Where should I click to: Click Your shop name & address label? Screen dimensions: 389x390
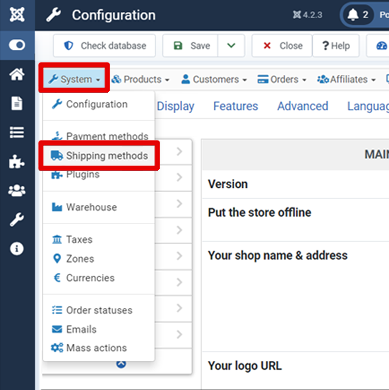point(278,255)
